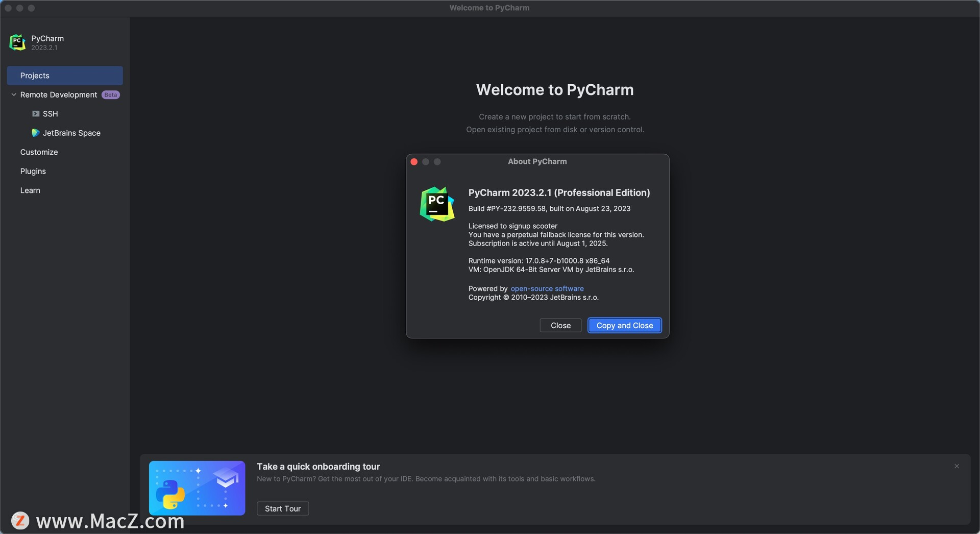Screen dimensions: 980x534
Task: Click the Beta badge next to Remote Development
Action: (110, 95)
